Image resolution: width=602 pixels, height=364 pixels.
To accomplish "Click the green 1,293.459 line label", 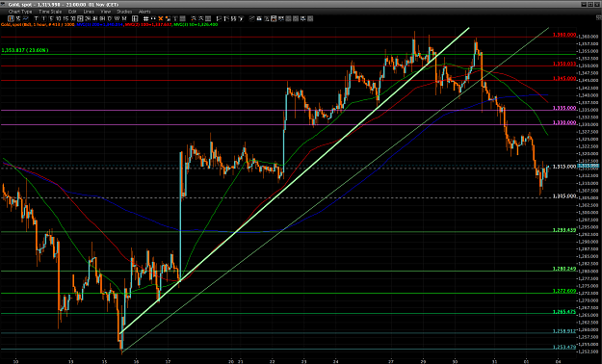I will (564, 230).
